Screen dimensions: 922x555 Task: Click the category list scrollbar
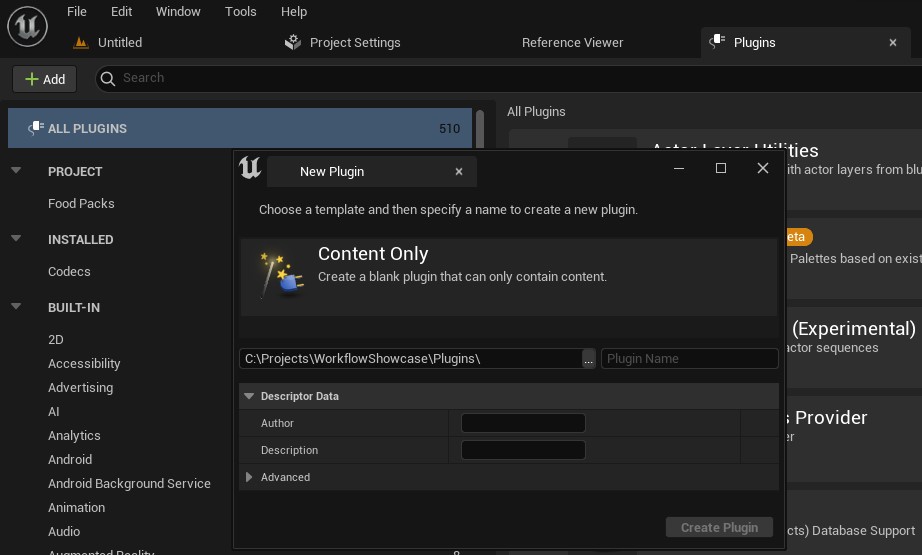tap(480, 129)
